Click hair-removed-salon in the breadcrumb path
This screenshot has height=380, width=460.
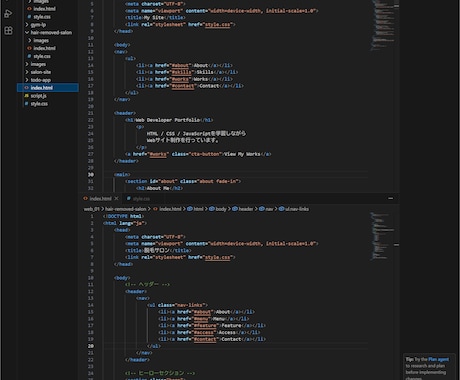[126, 209]
